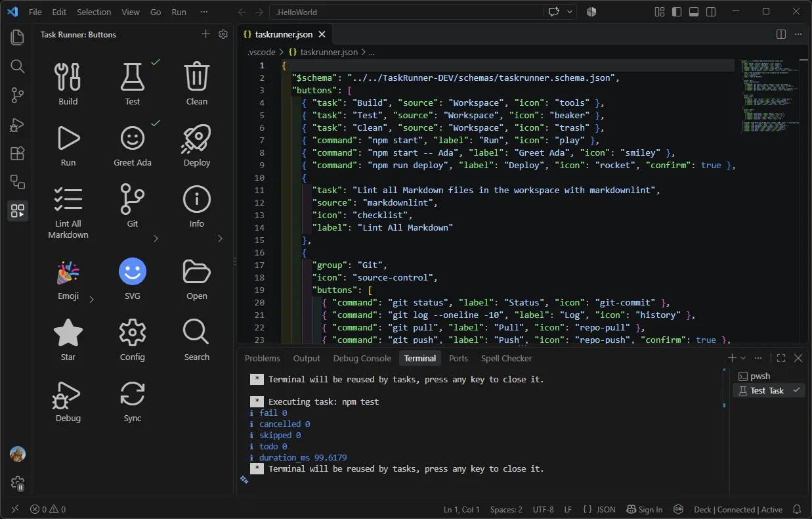Open the Info group button
The image size is (812, 519).
click(197, 206)
